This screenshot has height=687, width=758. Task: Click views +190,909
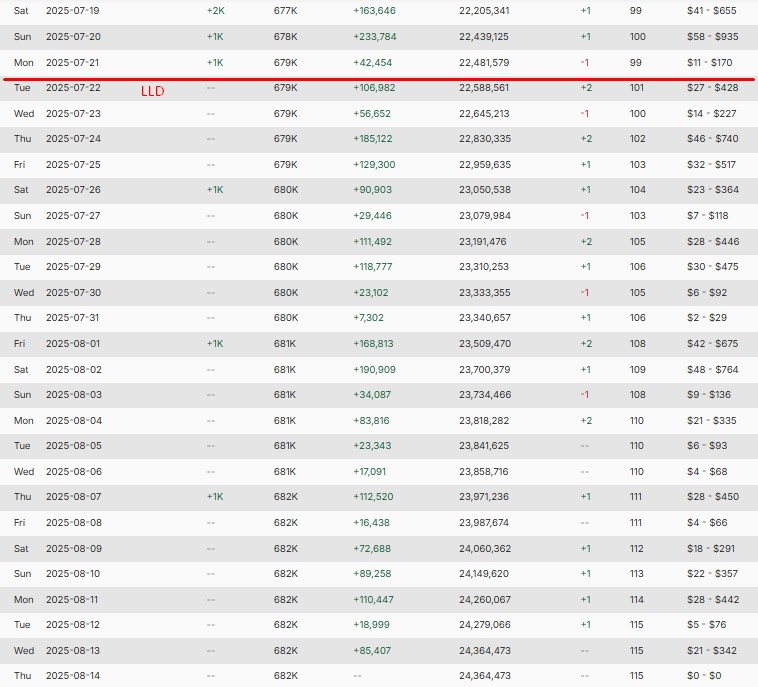tap(374, 370)
